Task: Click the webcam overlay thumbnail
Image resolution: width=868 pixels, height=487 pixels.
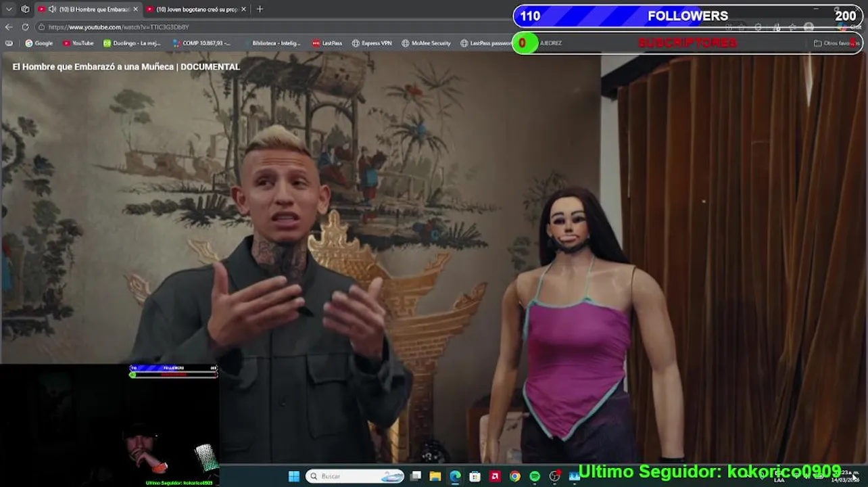Action: click(x=110, y=425)
